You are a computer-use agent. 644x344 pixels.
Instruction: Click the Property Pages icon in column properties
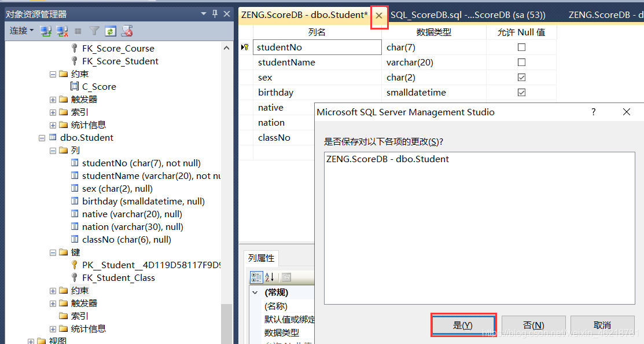tap(286, 277)
